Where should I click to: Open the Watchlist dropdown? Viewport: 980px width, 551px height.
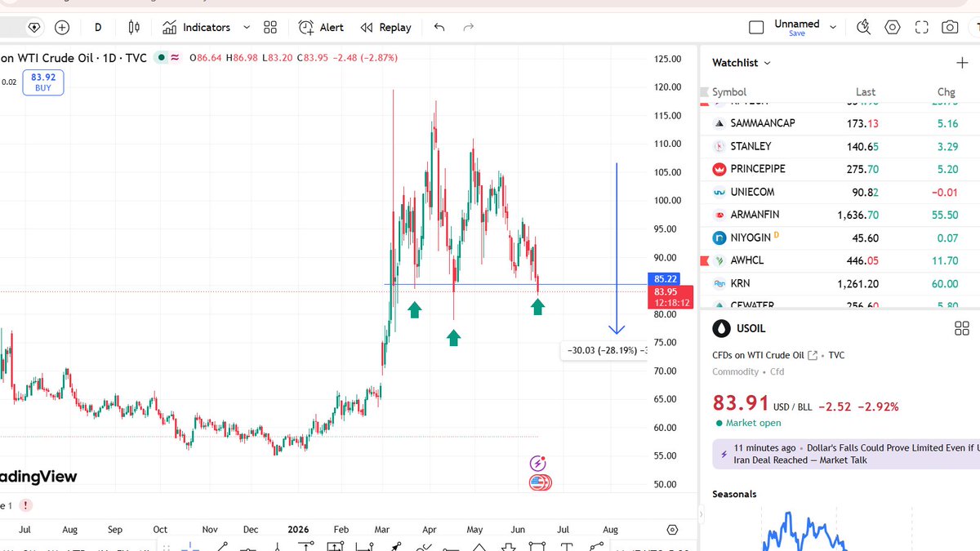point(742,63)
